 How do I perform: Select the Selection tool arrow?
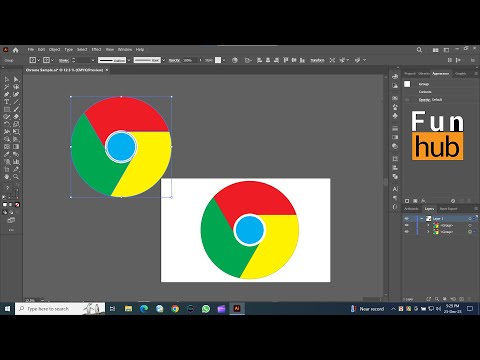point(7,79)
